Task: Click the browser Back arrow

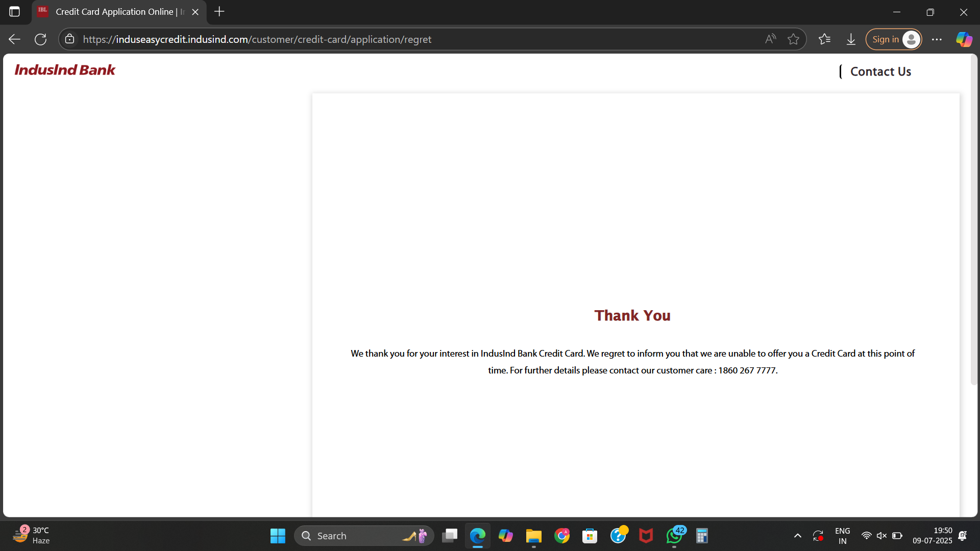Action: click(14, 39)
